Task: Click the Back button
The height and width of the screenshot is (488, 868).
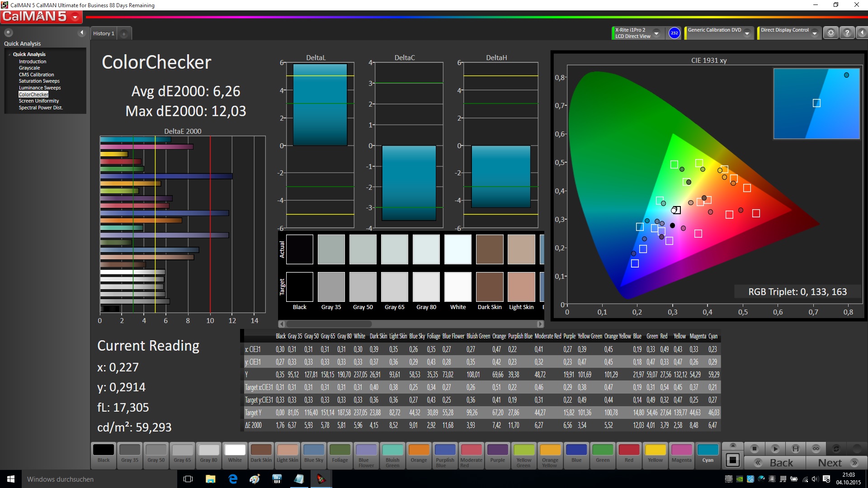Action: 775,463
